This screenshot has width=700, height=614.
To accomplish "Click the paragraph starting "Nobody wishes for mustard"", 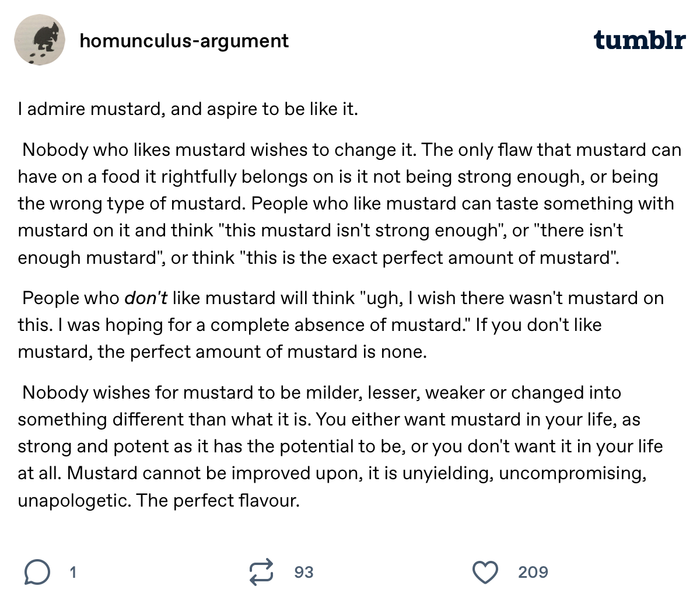I will (x=339, y=446).
